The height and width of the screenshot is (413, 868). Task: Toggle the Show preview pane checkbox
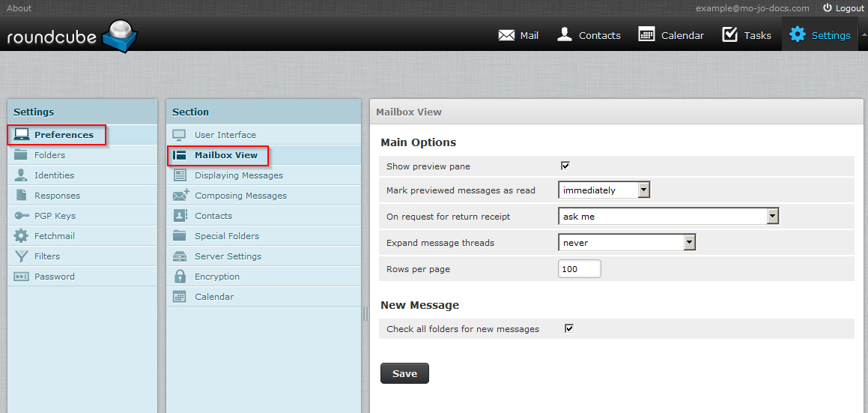click(565, 166)
